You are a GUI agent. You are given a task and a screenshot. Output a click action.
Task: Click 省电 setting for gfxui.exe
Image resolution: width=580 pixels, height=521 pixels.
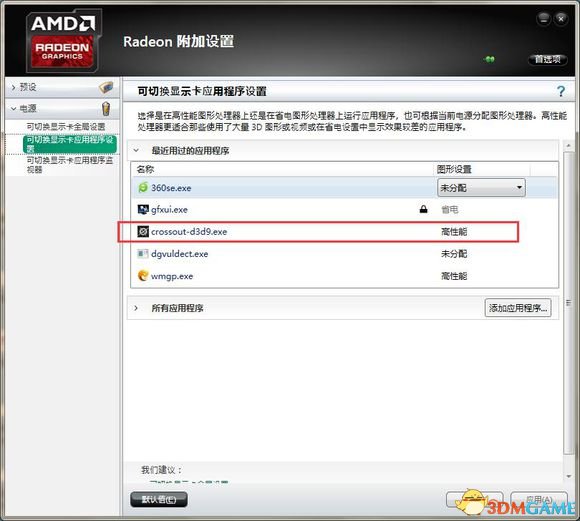pos(449,210)
